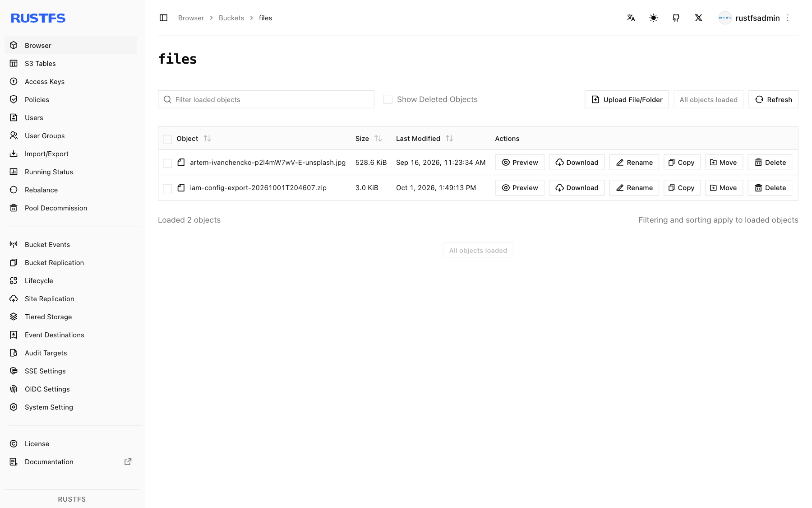The image size is (812, 508).
Task: Select the iam-config-export zip row checkbox
Action: tap(167, 188)
